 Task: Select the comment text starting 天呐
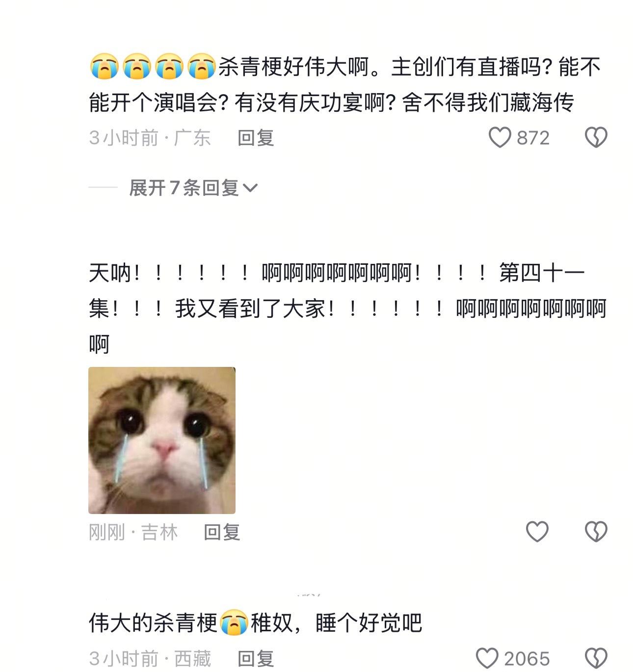347,309
